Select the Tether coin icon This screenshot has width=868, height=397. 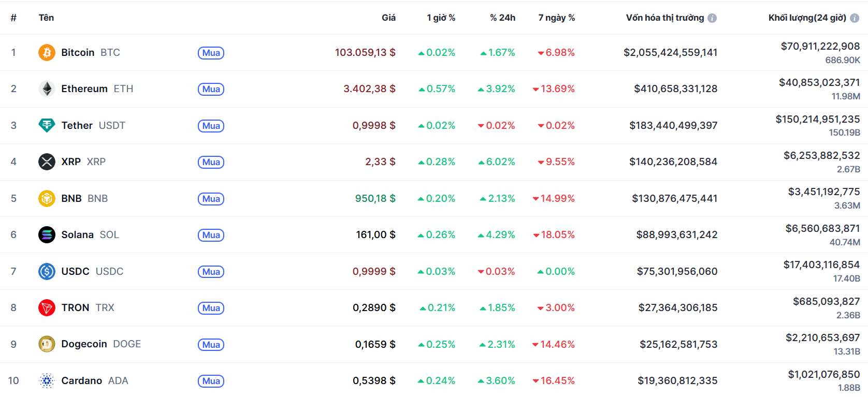[x=47, y=125]
